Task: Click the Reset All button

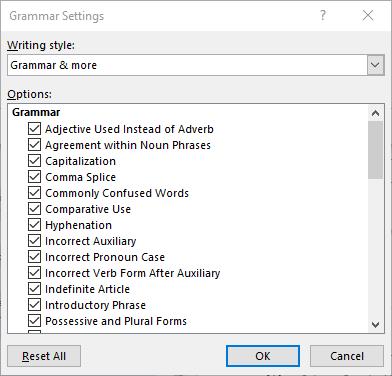Action: pos(44,356)
